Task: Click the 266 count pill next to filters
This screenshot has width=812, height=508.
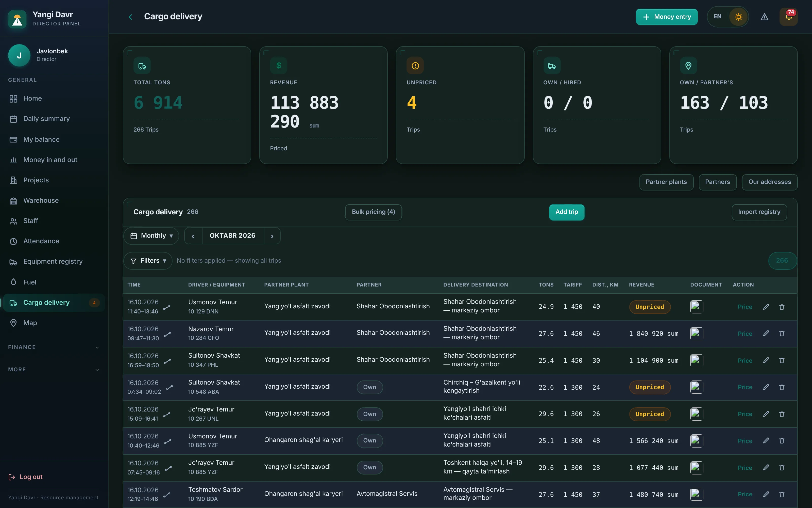Action: (782, 261)
